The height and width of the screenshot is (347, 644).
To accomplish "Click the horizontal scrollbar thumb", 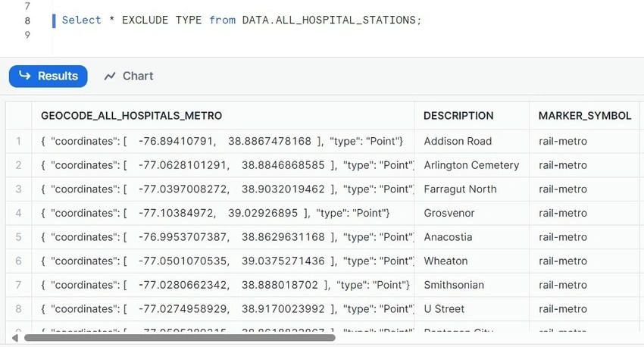I will [x=180, y=338].
